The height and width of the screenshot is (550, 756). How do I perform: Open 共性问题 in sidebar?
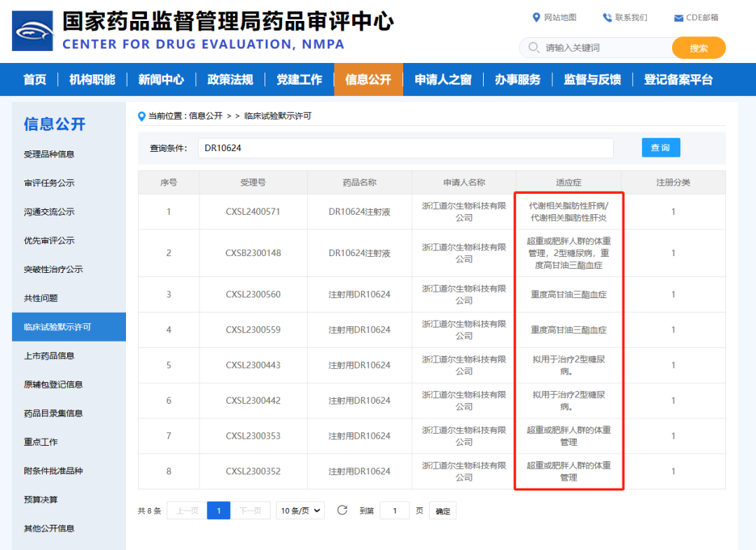tap(41, 298)
